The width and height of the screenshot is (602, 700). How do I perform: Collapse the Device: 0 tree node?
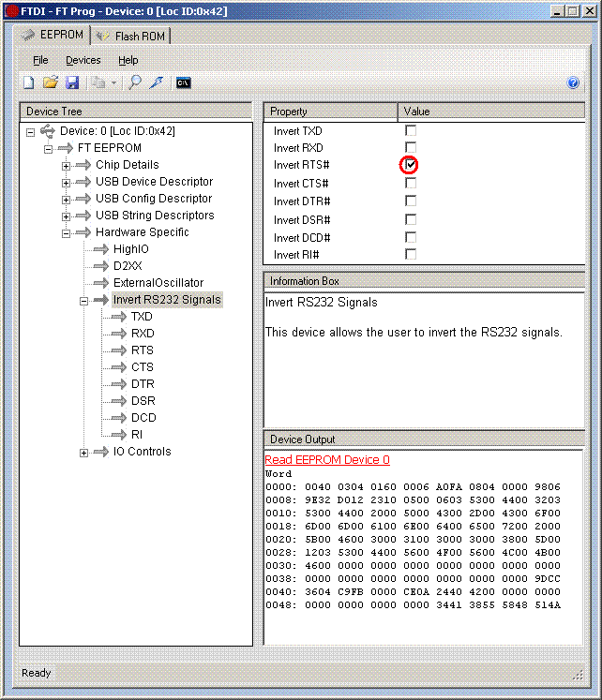[30, 132]
